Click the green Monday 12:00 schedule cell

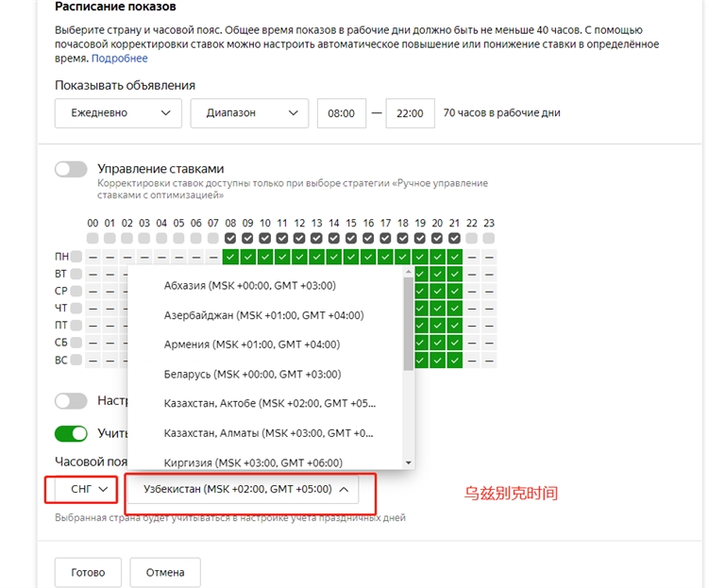pyautogui.click(x=299, y=257)
